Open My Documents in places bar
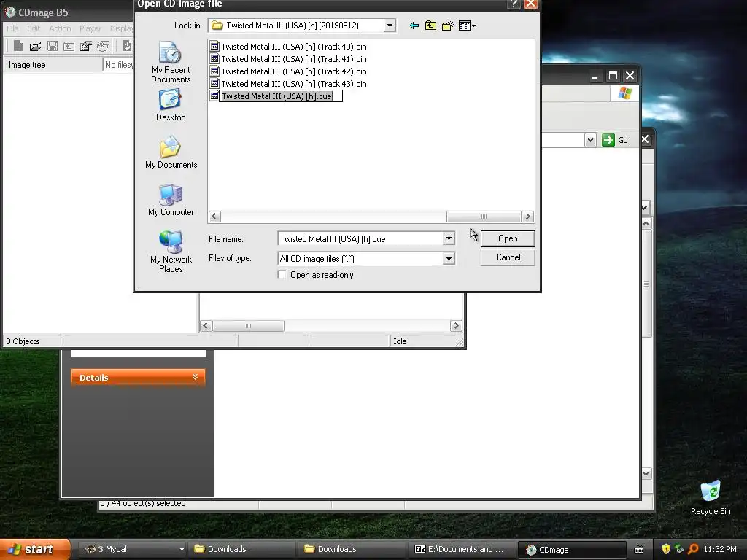The height and width of the screenshot is (560, 747). click(x=171, y=153)
